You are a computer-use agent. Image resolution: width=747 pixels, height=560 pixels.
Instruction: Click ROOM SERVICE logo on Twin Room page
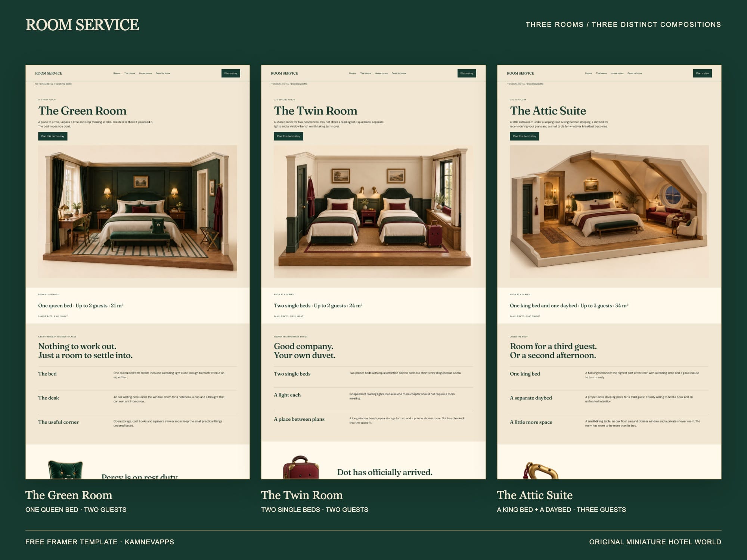tap(284, 74)
